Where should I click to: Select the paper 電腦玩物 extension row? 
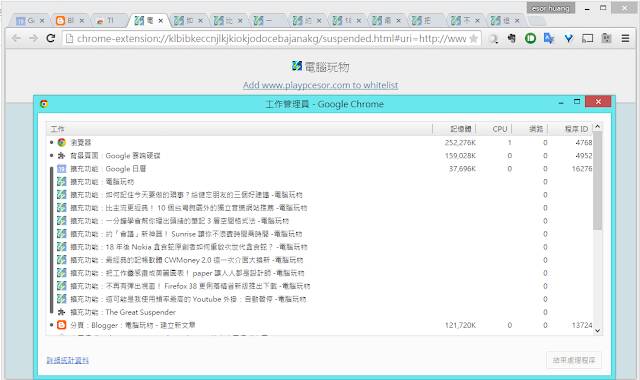pyautogui.click(x=320, y=273)
